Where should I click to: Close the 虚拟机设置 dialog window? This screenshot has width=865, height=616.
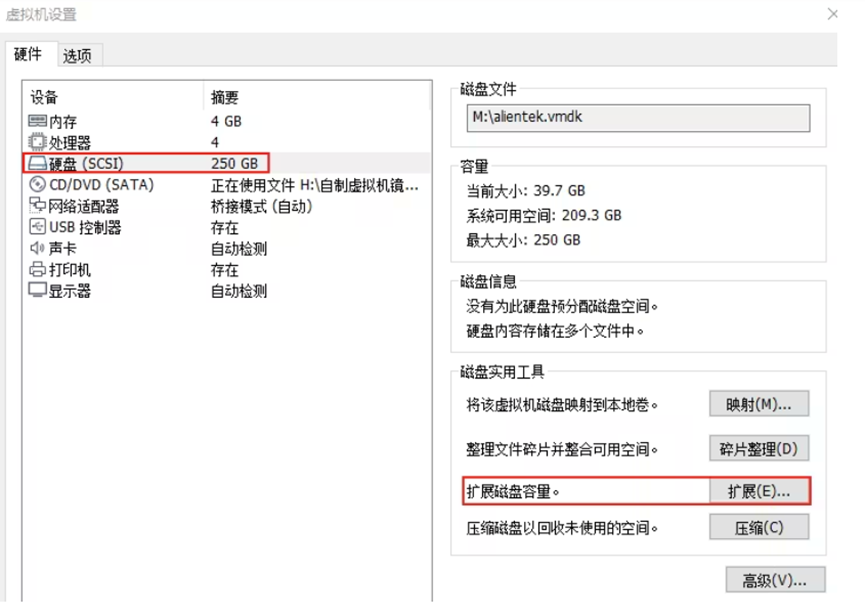[833, 14]
